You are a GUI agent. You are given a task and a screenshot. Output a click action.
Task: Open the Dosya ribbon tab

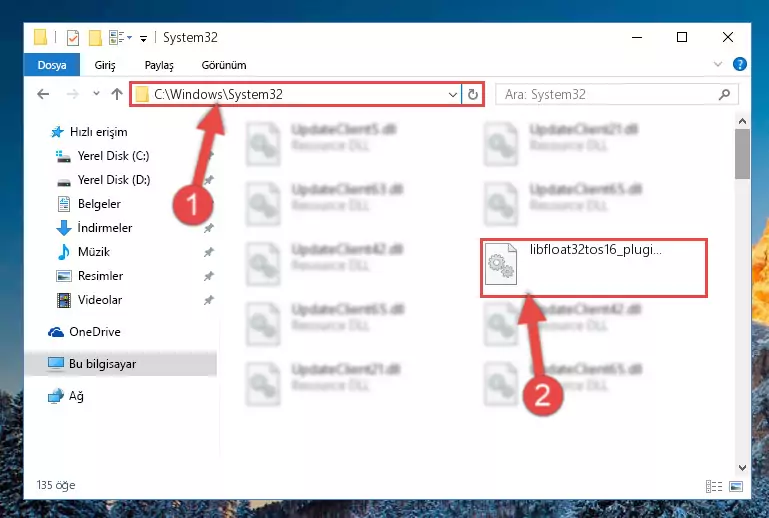52,65
